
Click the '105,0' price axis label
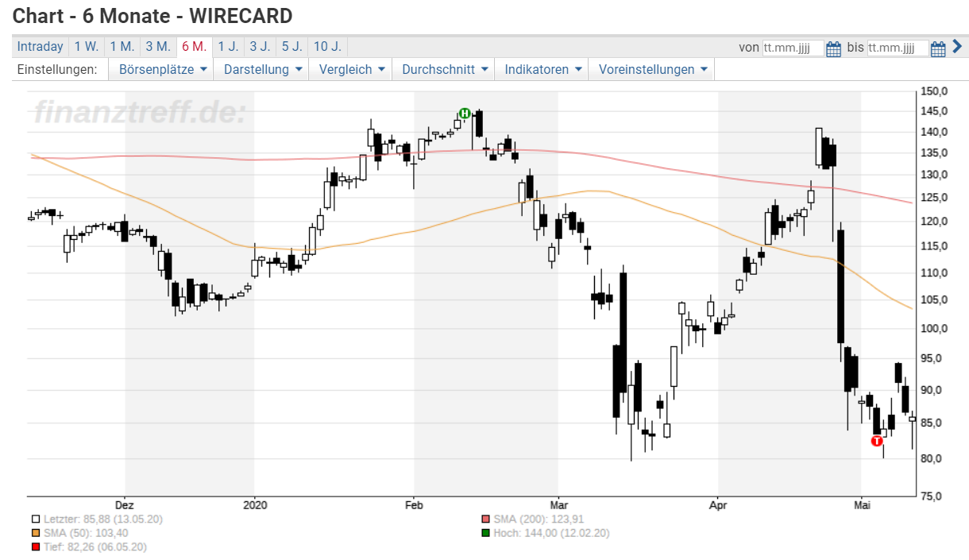coord(935,300)
